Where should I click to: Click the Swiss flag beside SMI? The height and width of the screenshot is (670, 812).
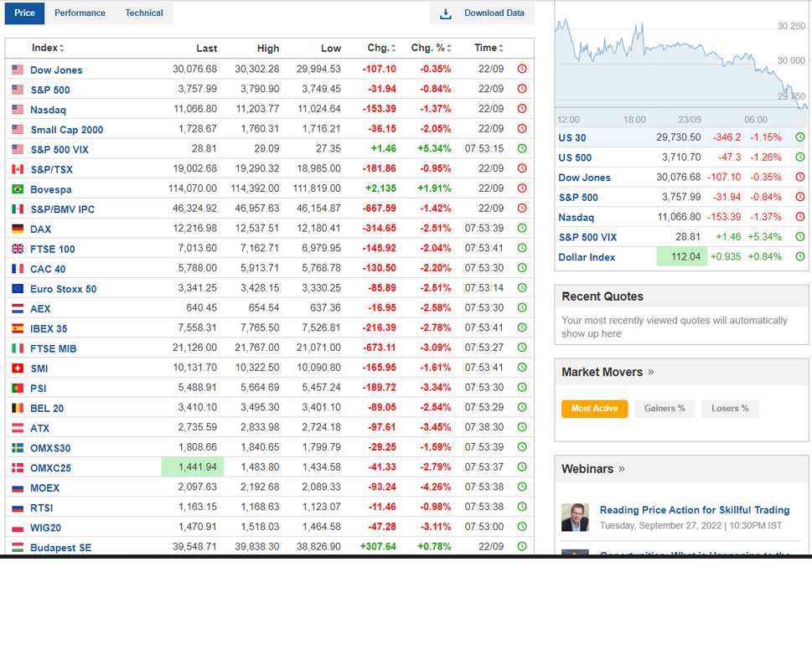coord(18,368)
